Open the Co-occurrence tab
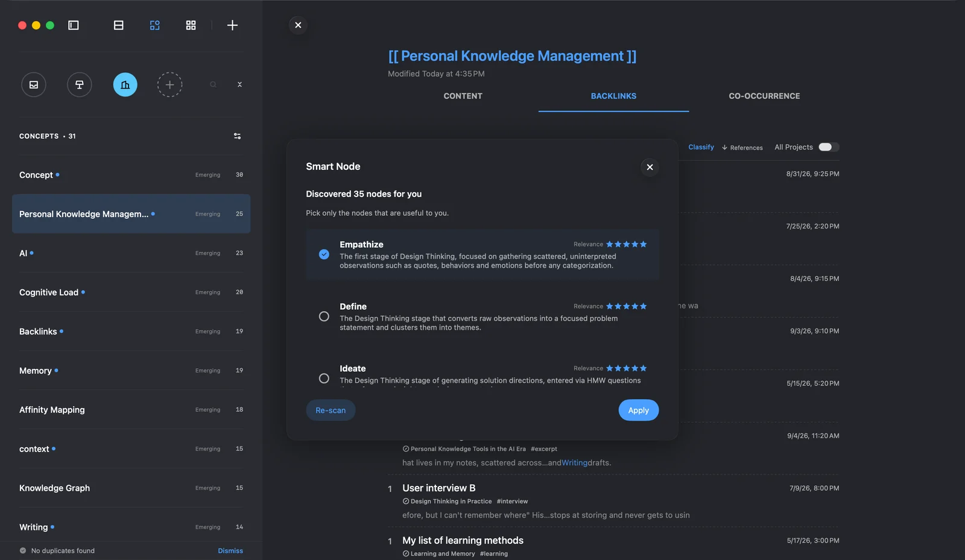 point(764,96)
